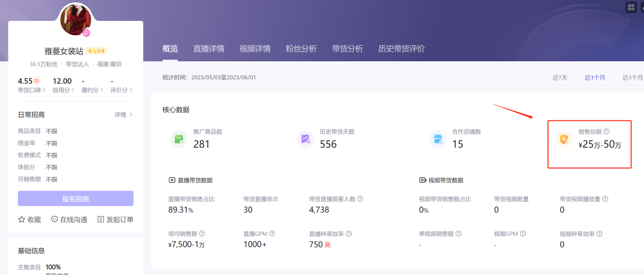
Task: Open the QR code icon at top right
Action: 631,7
